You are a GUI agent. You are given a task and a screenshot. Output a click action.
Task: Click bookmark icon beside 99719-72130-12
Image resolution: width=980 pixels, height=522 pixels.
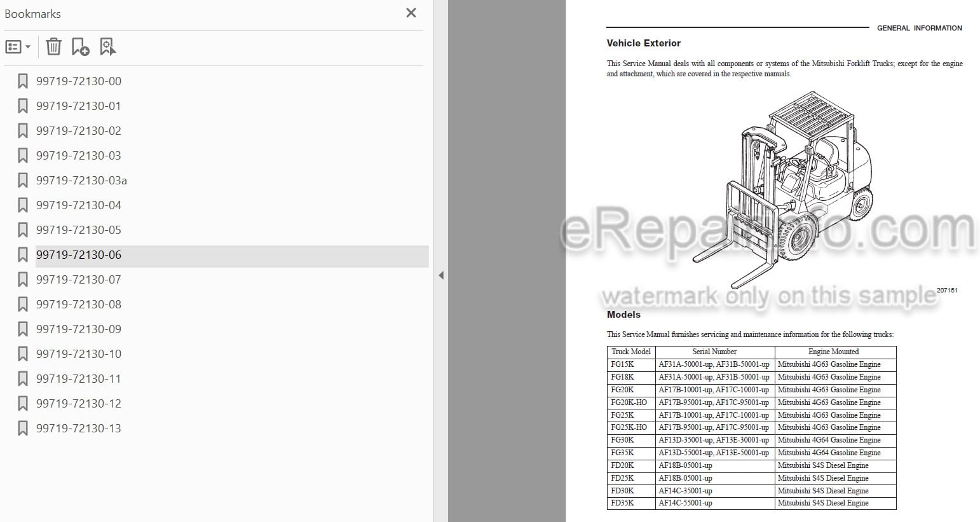coord(23,403)
